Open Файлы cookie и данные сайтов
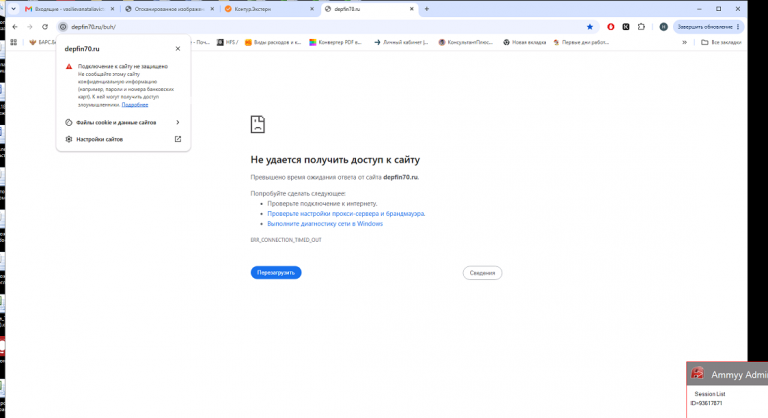 [x=123, y=123]
